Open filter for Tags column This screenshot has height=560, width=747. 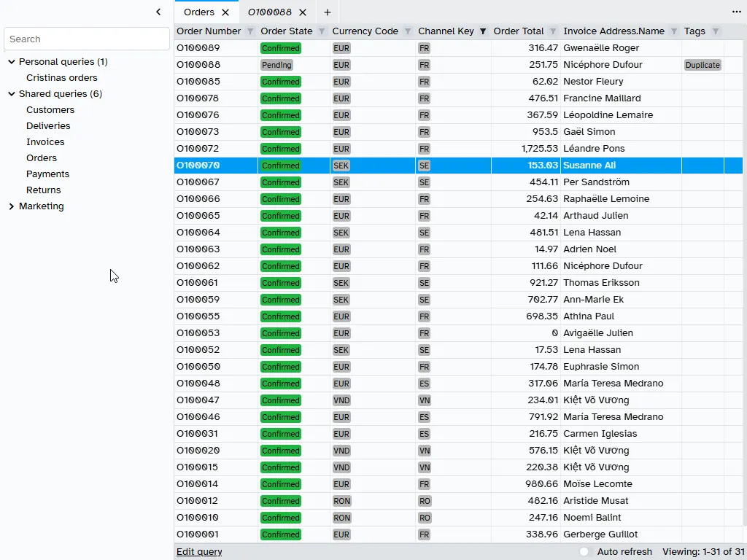click(716, 31)
